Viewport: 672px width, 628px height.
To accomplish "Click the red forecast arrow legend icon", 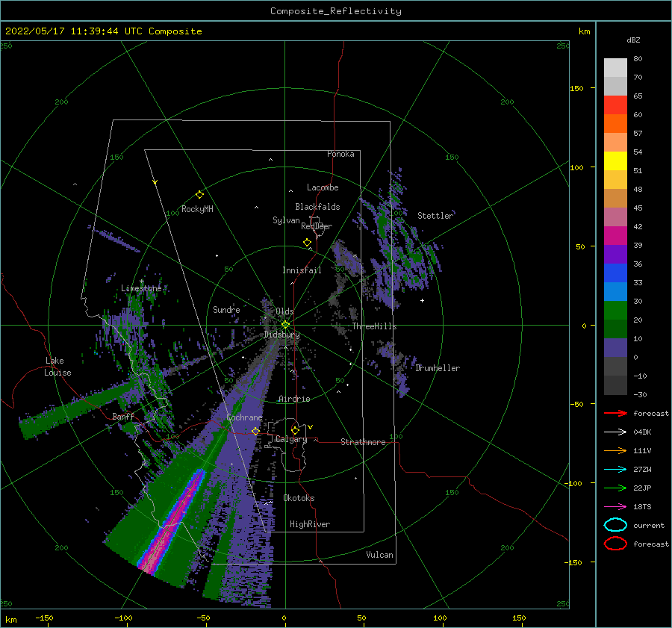I will pyautogui.click(x=615, y=413).
